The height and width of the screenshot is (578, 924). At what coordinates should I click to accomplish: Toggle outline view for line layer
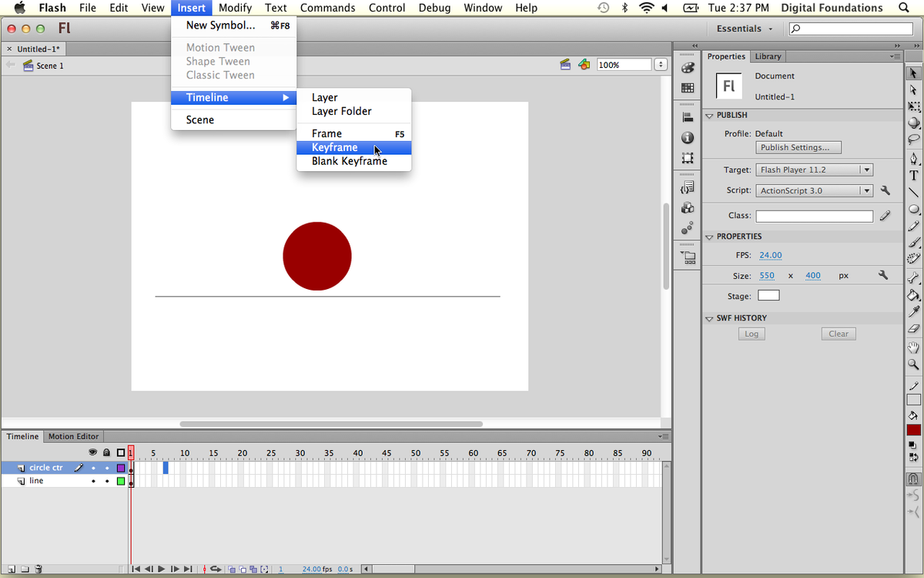tap(121, 481)
